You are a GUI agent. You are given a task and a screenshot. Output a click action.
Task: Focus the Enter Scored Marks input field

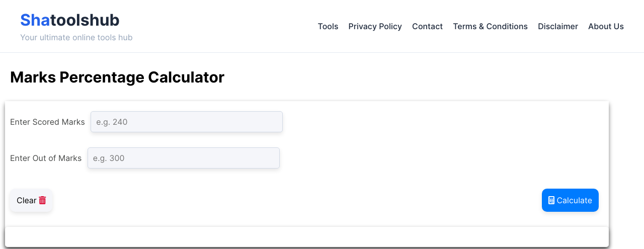[x=187, y=122]
